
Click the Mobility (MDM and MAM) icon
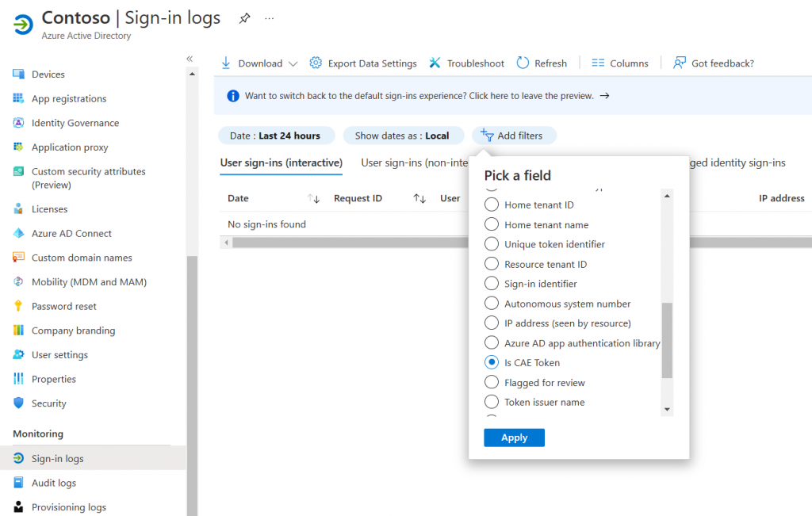(x=18, y=281)
